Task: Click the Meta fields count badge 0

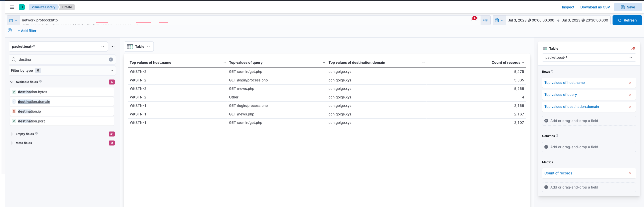Action: (112, 143)
